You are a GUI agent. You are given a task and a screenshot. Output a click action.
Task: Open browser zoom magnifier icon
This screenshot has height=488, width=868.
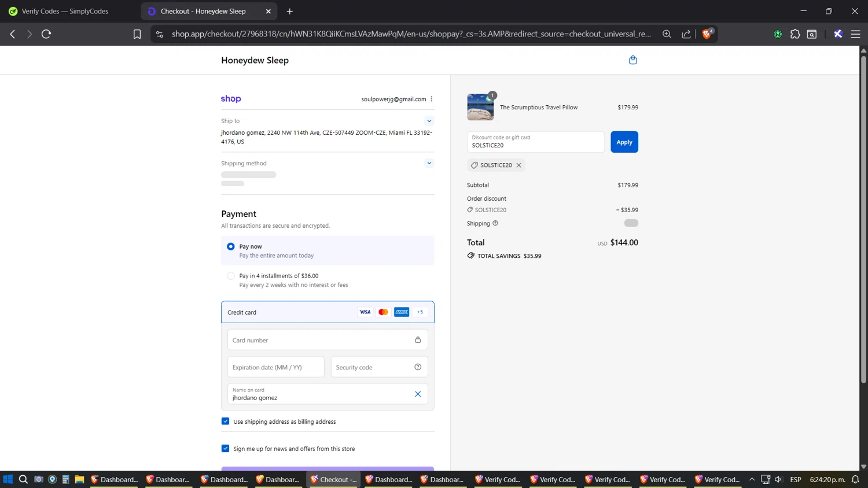(x=667, y=34)
